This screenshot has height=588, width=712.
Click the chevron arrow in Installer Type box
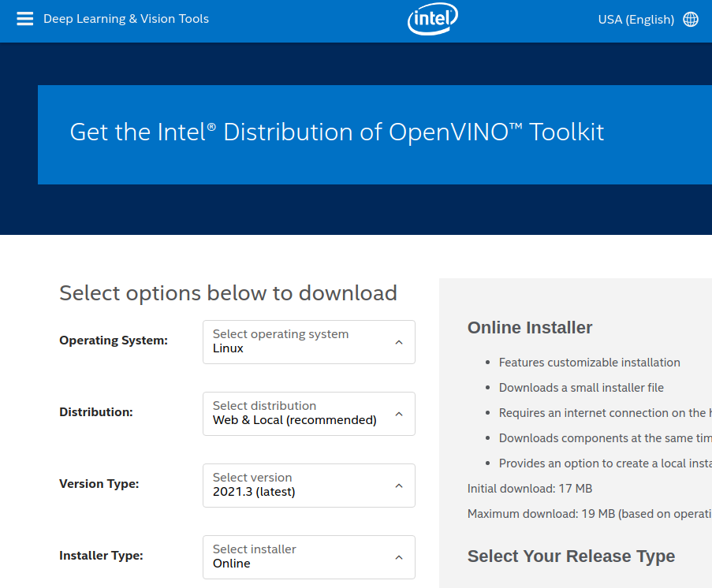(x=399, y=557)
